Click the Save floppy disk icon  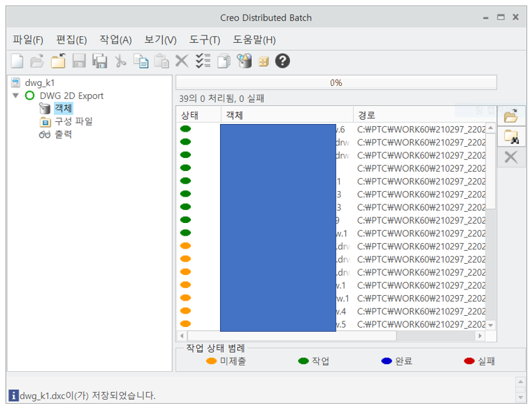point(79,61)
